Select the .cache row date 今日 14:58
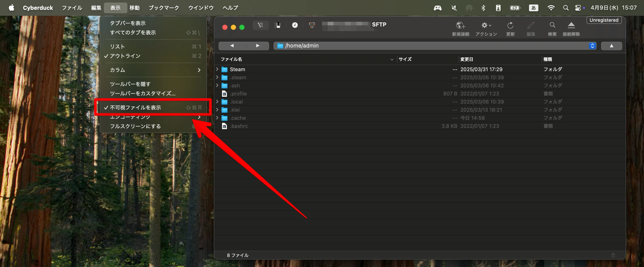644x267 pixels. click(x=472, y=118)
